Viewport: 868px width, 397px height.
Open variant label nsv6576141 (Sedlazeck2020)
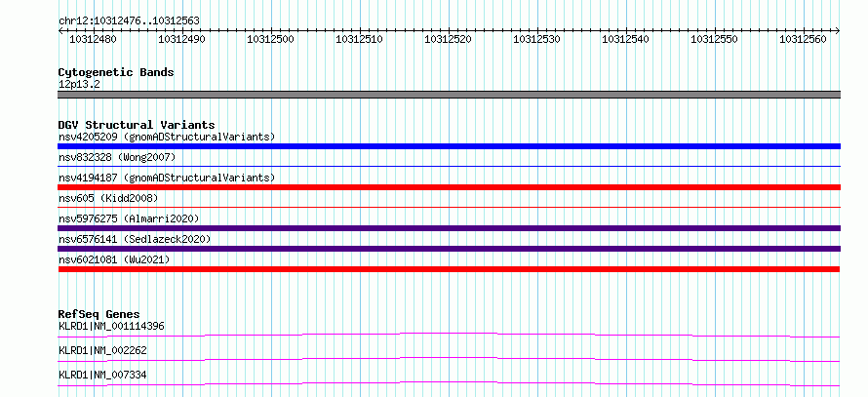point(135,239)
